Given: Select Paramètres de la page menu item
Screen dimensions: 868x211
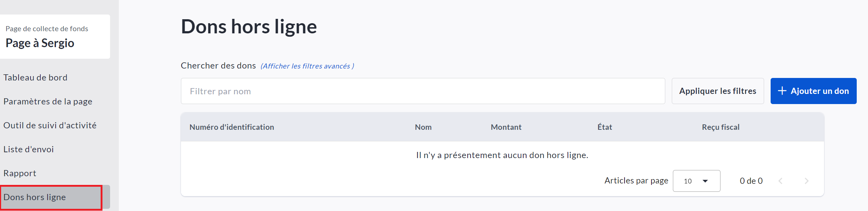Looking at the screenshot, I should click(x=48, y=102).
